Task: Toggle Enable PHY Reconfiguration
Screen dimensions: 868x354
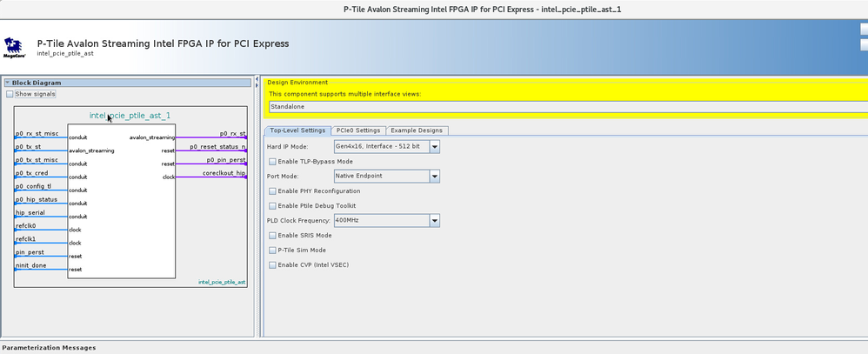Action: (272, 190)
